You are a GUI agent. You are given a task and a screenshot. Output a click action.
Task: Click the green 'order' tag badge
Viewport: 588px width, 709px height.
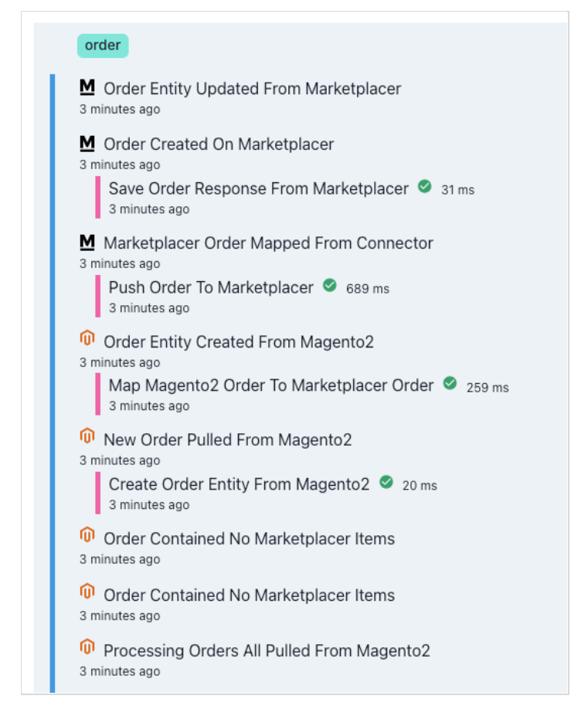pyautogui.click(x=103, y=46)
